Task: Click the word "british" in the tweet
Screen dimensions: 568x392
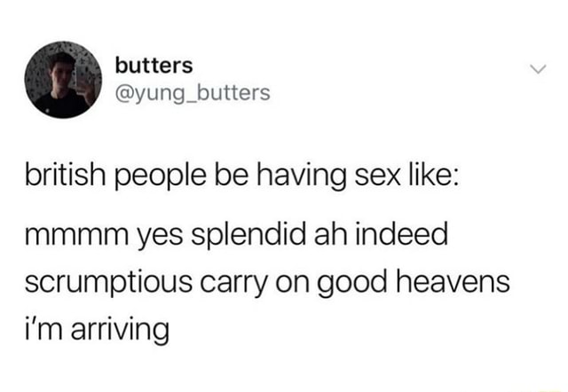Action: [x=65, y=176]
